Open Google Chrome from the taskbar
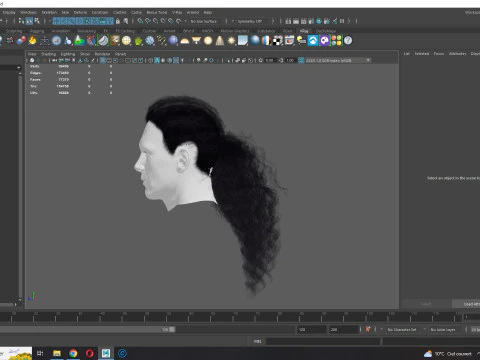The image size is (480, 360). point(73,353)
